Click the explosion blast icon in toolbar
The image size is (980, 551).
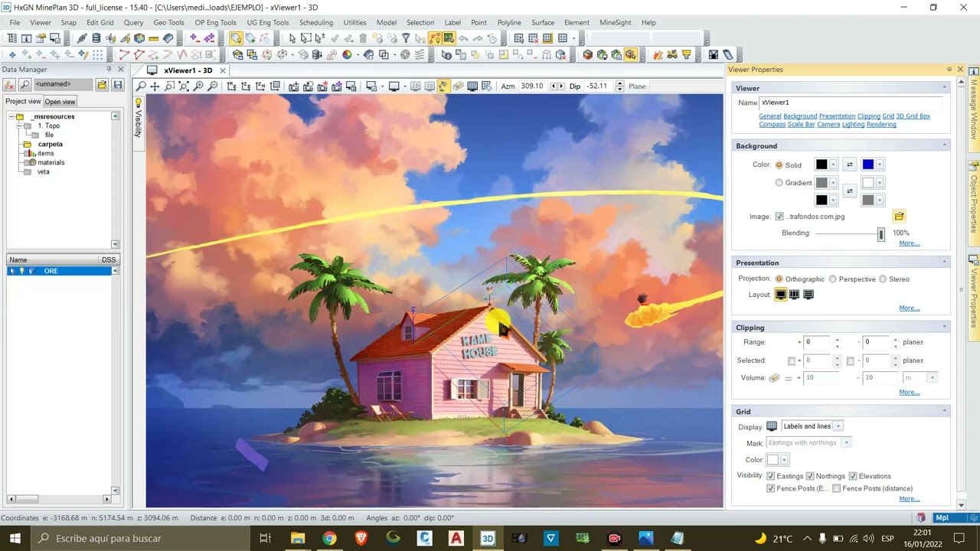[x=658, y=54]
